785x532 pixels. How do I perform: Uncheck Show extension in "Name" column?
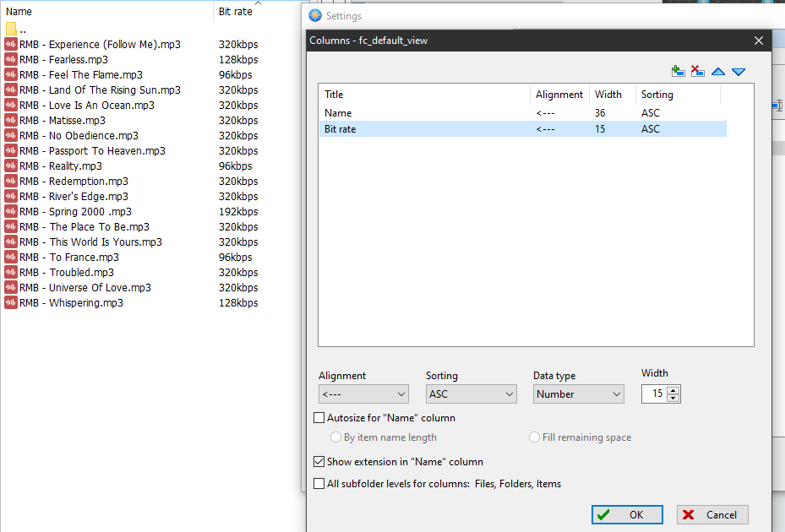(x=319, y=462)
